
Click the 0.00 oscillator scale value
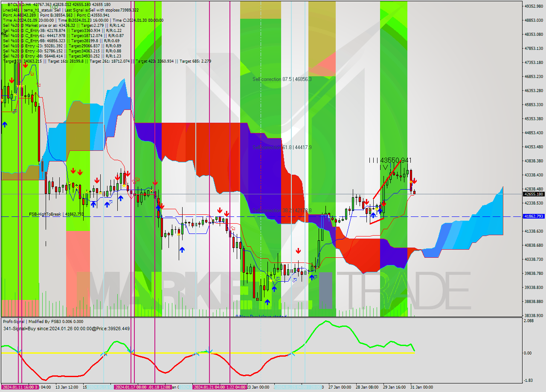[528, 353]
